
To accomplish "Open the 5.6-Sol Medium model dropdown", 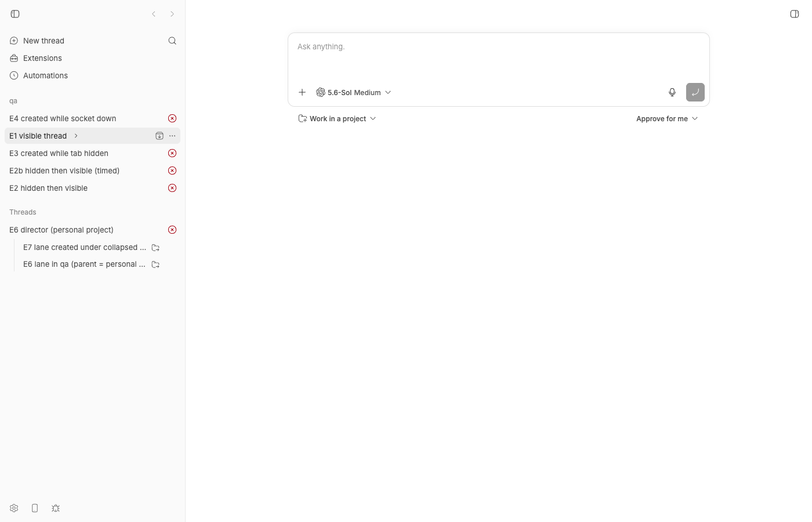I will (354, 92).
